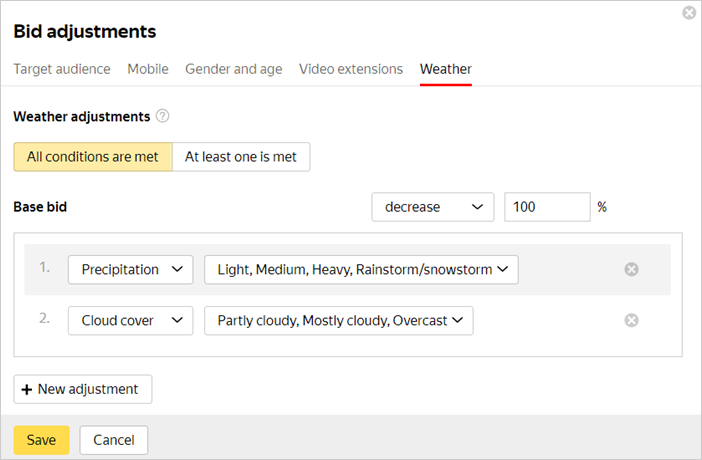Screen dimensions: 702x460
Task: Select the Weather tab
Action: click(446, 69)
